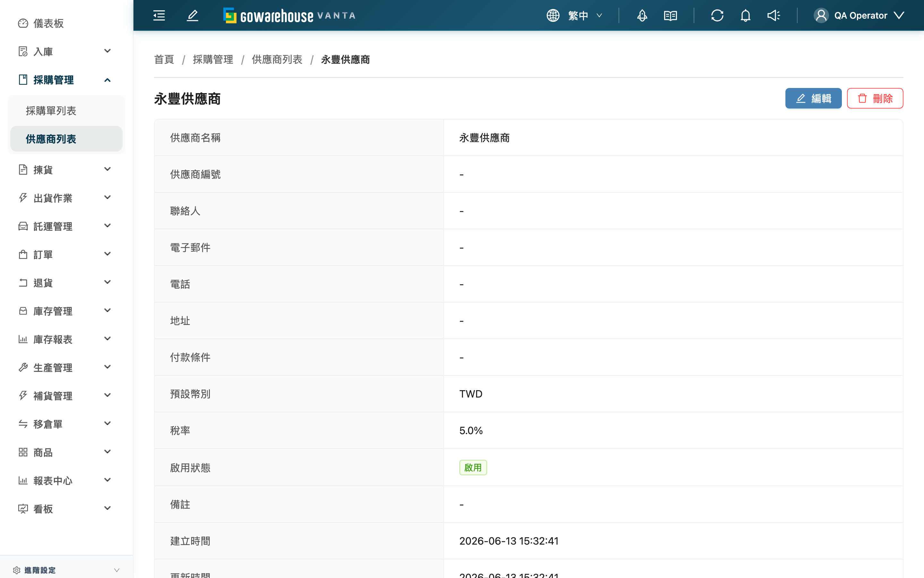The image size is (924, 578).
Task: Expand the 看板 menu chevron
Action: pos(108,508)
